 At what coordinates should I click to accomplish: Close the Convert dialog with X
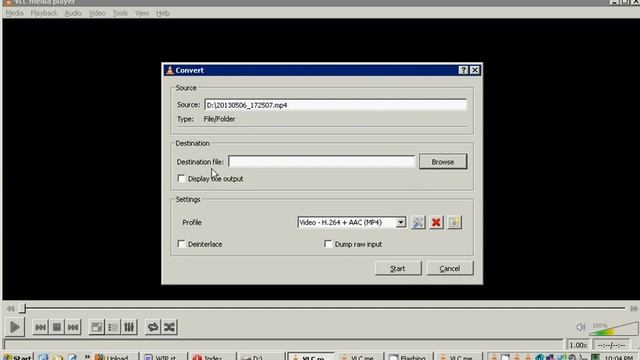click(475, 70)
